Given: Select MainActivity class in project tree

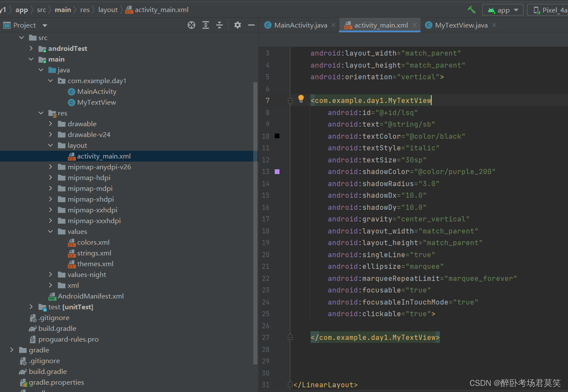Looking at the screenshot, I should click(92, 91).
